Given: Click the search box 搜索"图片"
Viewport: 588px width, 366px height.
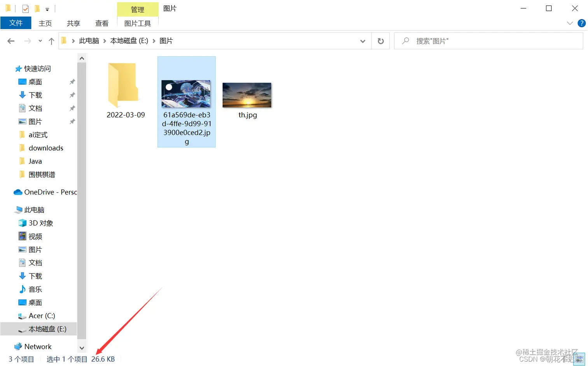Looking at the screenshot, I should (x=488, y=41).
